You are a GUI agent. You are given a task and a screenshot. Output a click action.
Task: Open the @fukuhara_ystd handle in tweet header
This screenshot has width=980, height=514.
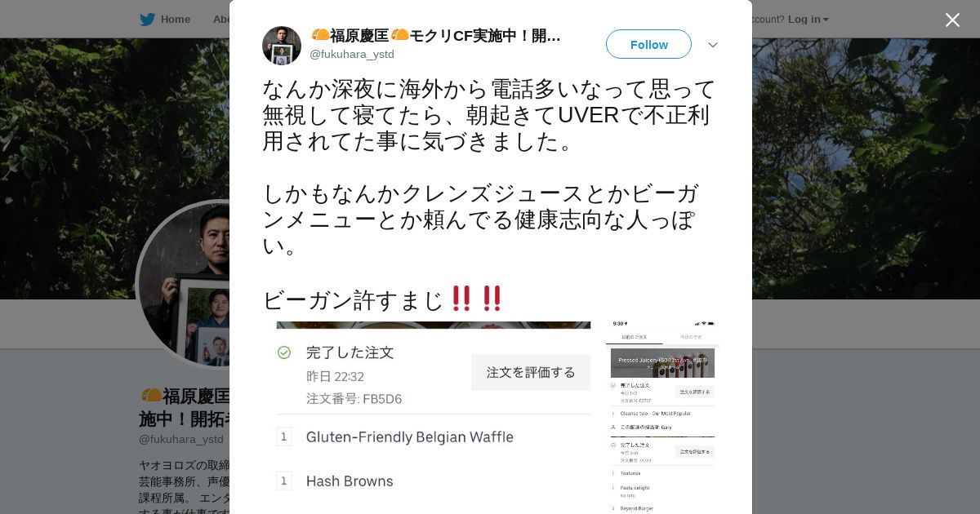[x=351, y=54]
